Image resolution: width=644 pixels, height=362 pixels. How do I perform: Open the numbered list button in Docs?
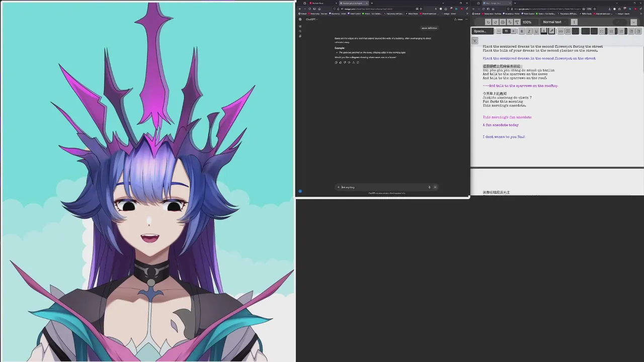pyautogui.click(x=621, y=31)
